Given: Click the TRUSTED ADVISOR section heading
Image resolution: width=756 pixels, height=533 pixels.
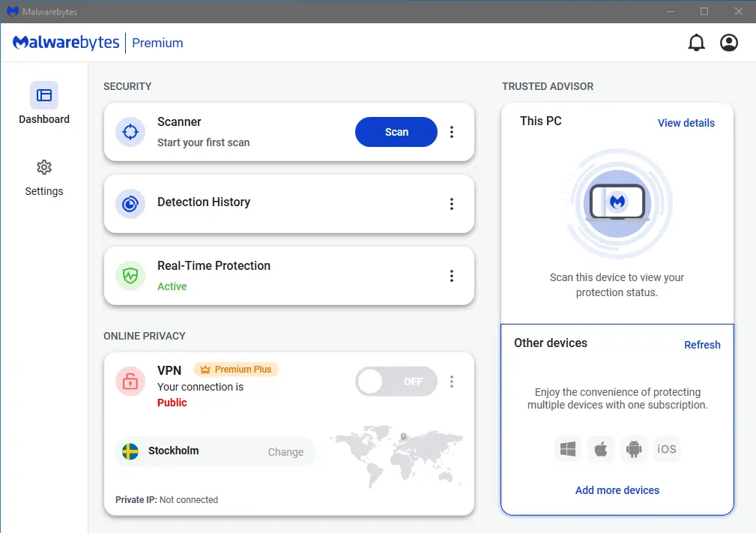Looking at the screenshot, I should click(x=548, y=86).
